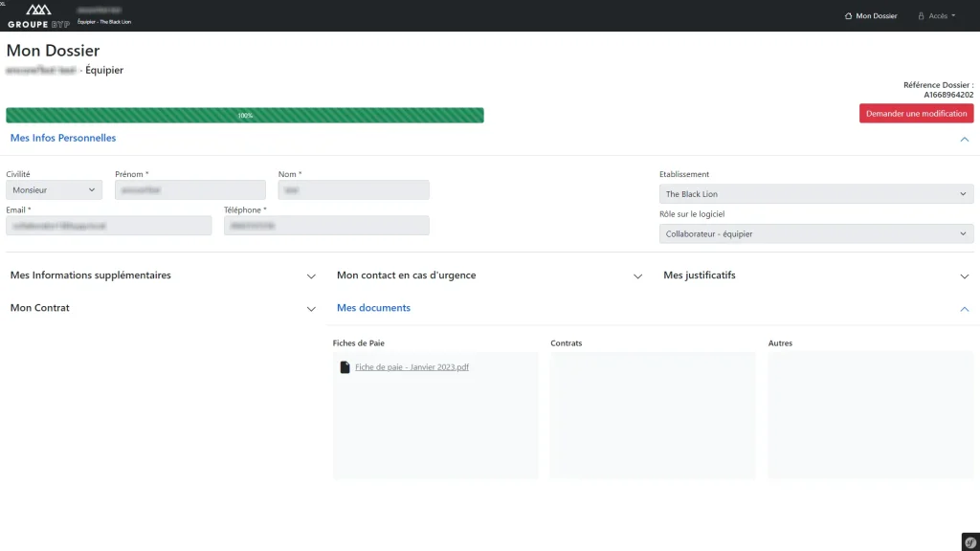This screenshot has height=551, width=980.
Task: Click the Demander une modification button
Action: (915, 113)
